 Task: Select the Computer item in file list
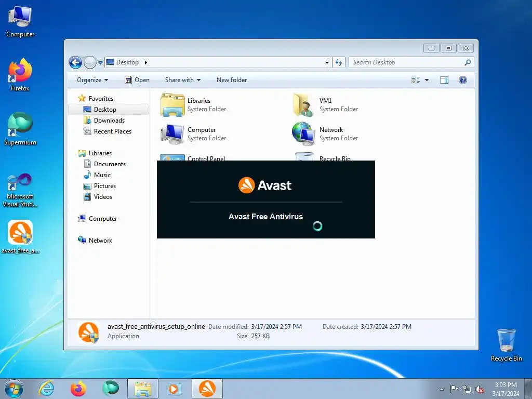coord(193,134)
